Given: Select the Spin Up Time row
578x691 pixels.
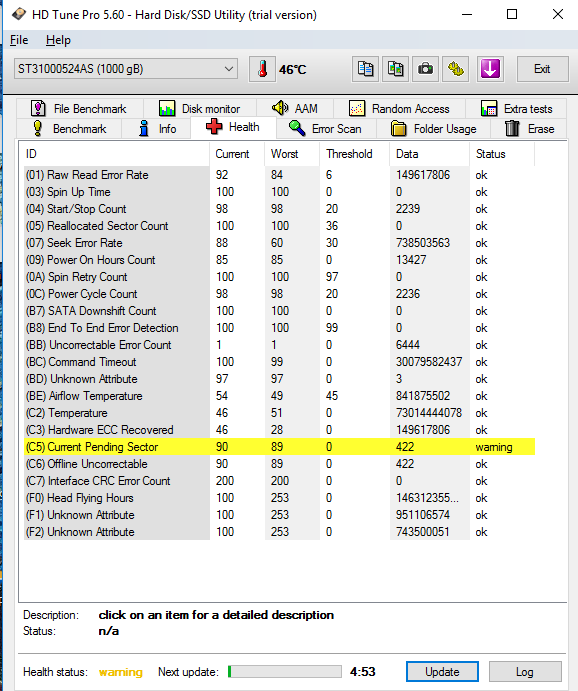Looking at the screenshot, I should pos(279,192).
